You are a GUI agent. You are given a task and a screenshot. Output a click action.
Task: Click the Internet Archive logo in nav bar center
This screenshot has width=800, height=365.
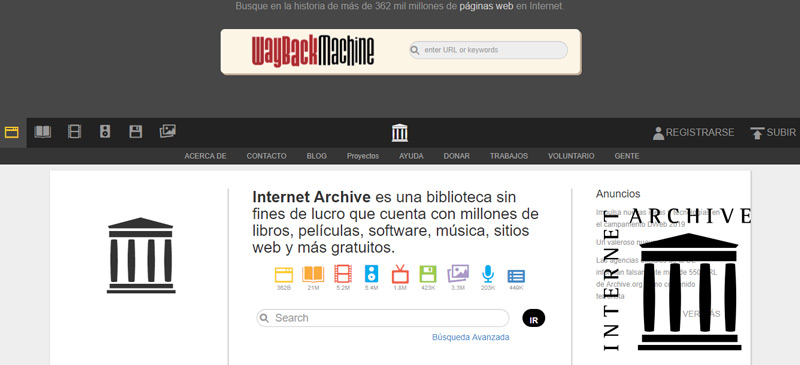(x=399, y=133)
